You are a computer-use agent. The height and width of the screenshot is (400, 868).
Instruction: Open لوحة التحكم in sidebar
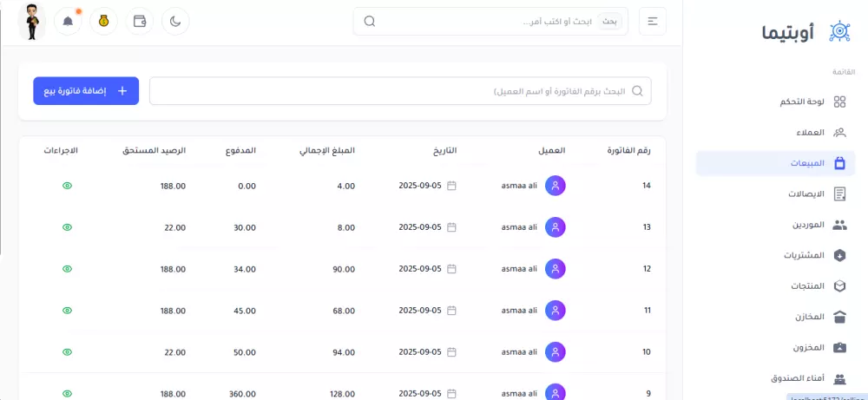pos(775,102)
